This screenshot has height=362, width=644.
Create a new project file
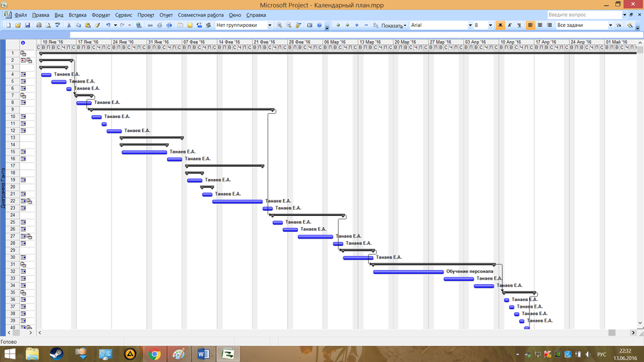(x=9, y=25)
